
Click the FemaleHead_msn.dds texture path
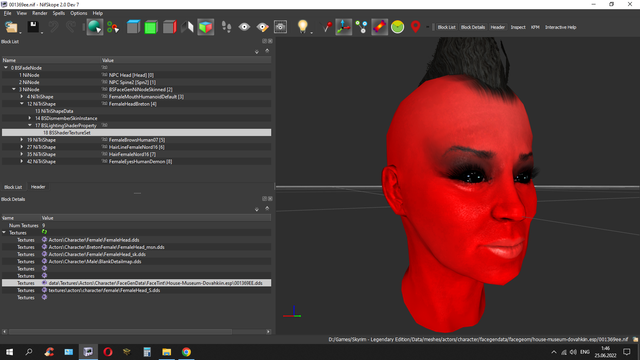click(x=107, y=247)
